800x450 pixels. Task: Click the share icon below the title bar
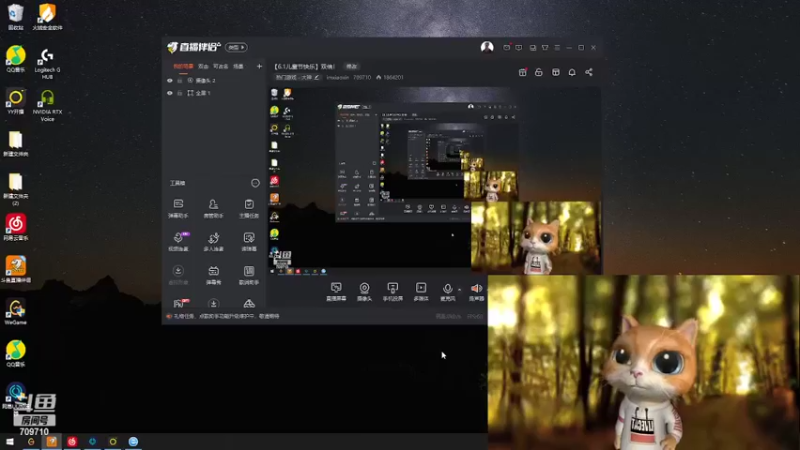click(589, 72)
